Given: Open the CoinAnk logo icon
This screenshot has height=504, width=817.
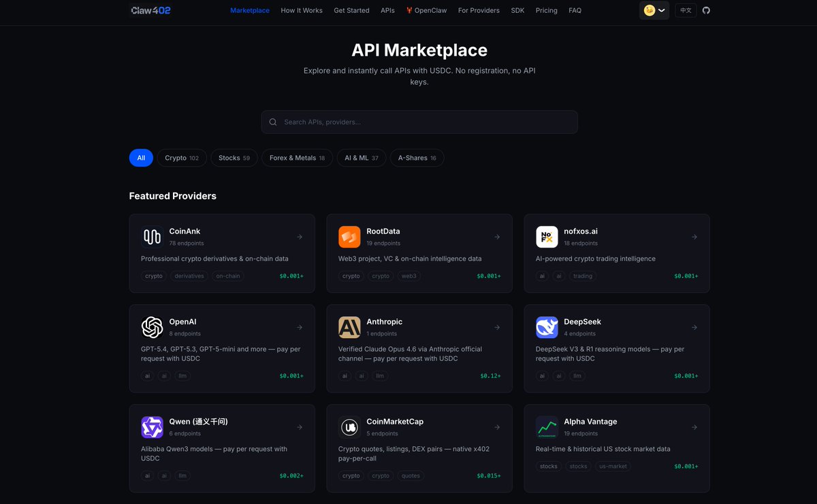Looking at the screenshot, I should coord(152,237).
